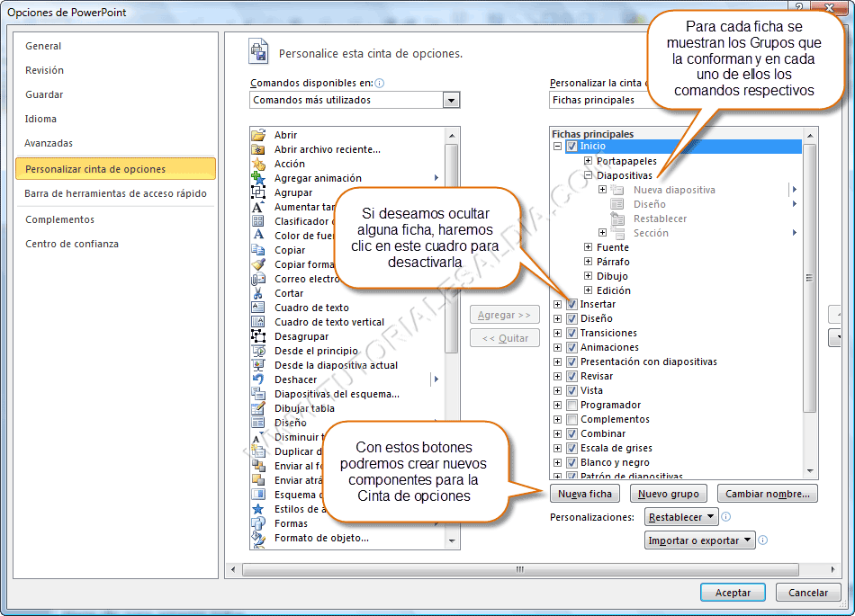Click the commands list scroll-down arrow
The image size is (855, 616).
click(452, 540)
